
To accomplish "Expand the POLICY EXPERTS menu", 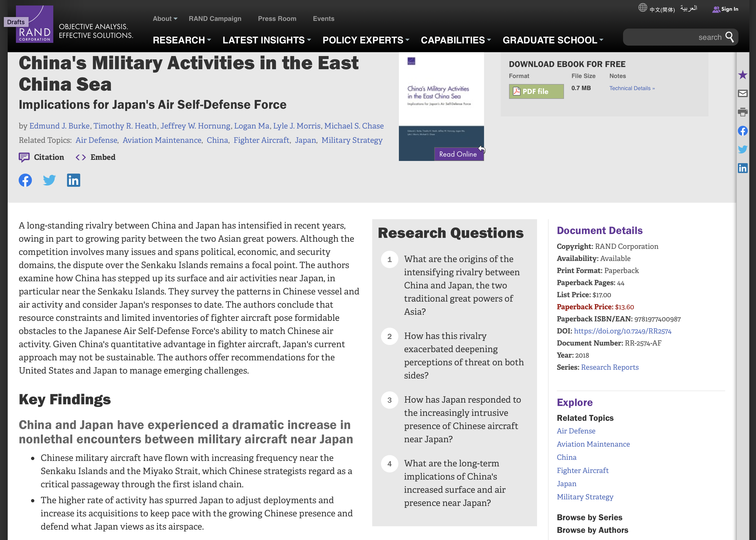I will (366, 40).
